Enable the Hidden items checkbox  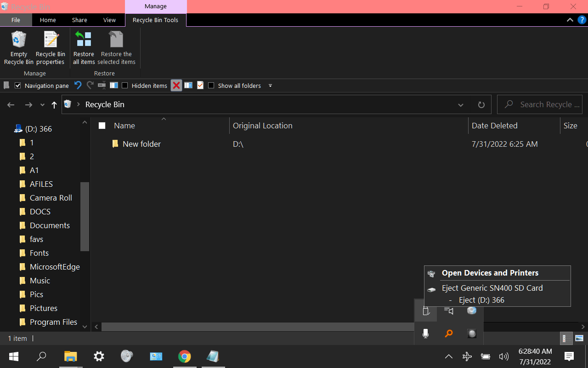pyautogui.click(x=124, y=86)
